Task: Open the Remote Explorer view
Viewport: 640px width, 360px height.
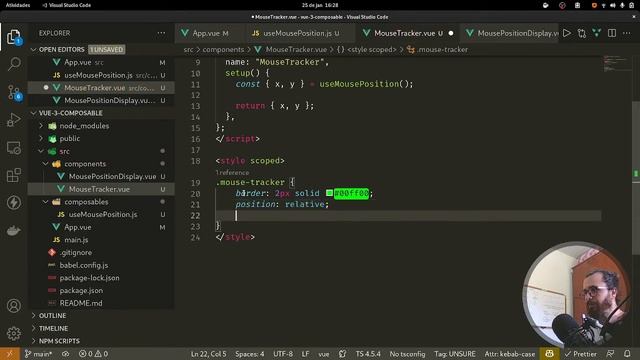Action: click(14, 148)
